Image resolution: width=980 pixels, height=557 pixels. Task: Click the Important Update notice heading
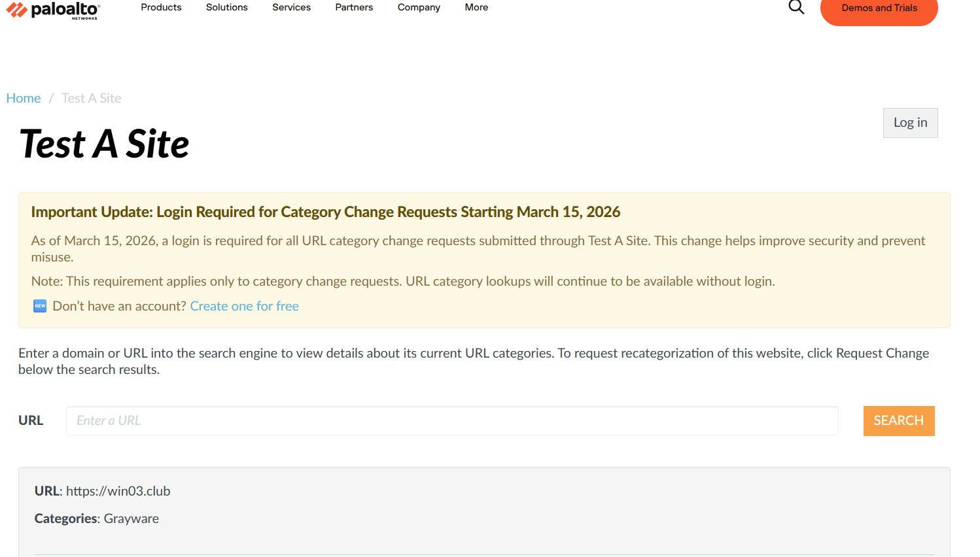point(326,212)
